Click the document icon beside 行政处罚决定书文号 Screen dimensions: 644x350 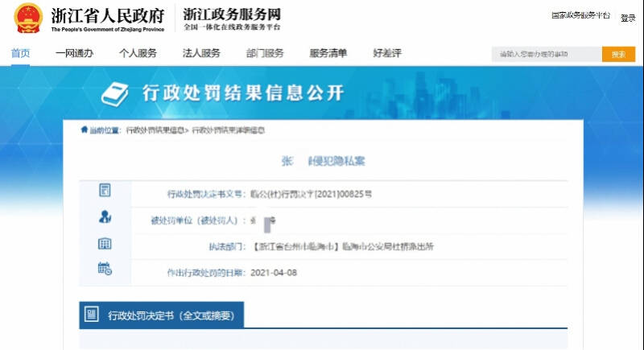pyautogui.click(x=105, y=191)
